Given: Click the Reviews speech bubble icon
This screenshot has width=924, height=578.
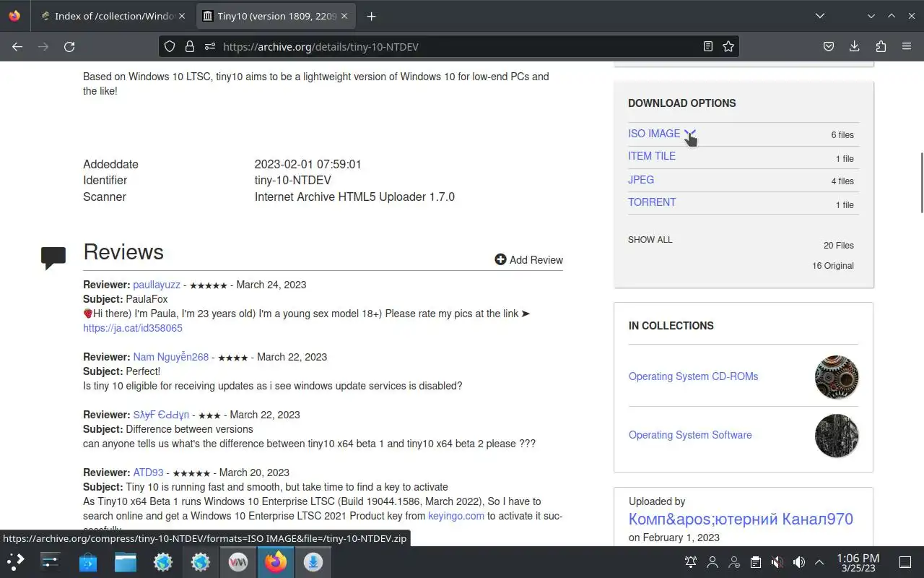Looking at the screenshot, I should pos(53,258).
